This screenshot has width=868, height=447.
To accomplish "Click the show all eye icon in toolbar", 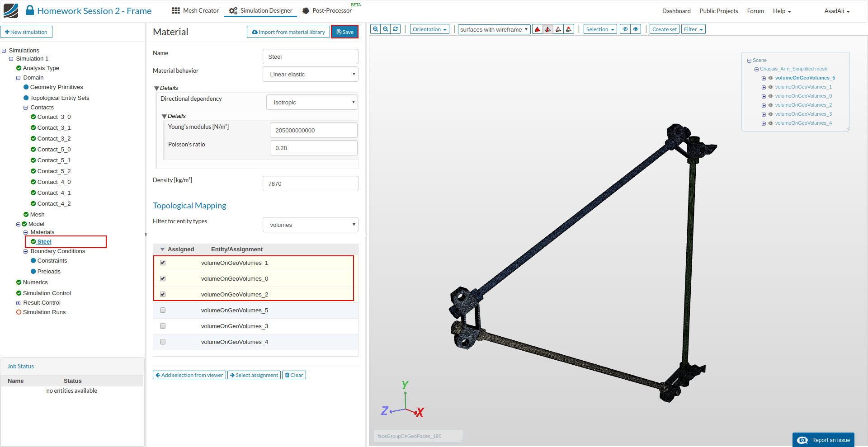I will pyautogui.click(x=636, y=29).
